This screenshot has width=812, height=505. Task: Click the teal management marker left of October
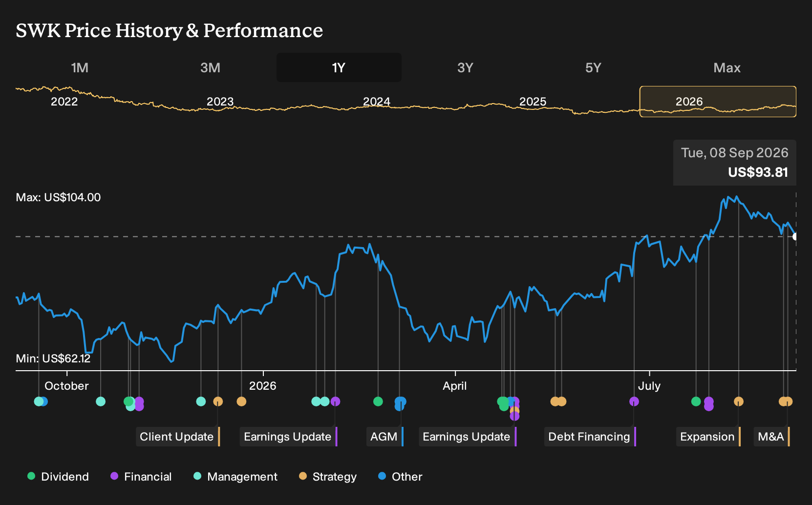[38, 401]
